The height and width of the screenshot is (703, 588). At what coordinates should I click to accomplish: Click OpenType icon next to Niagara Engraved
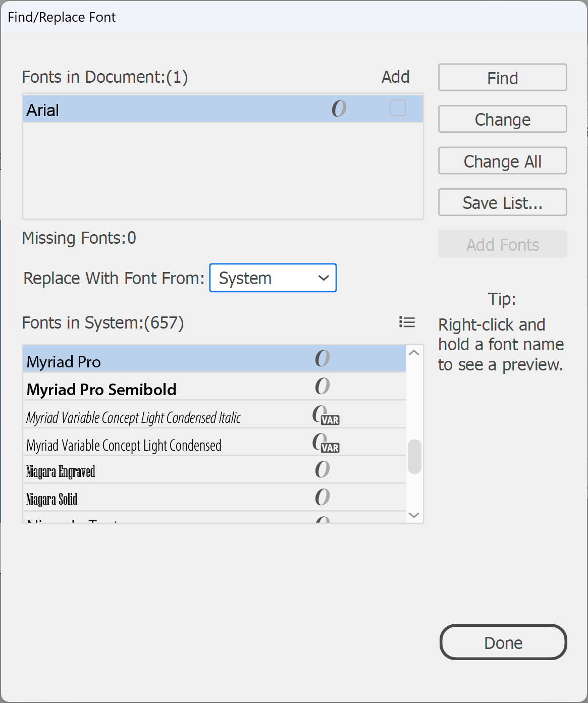pos(323,469)
